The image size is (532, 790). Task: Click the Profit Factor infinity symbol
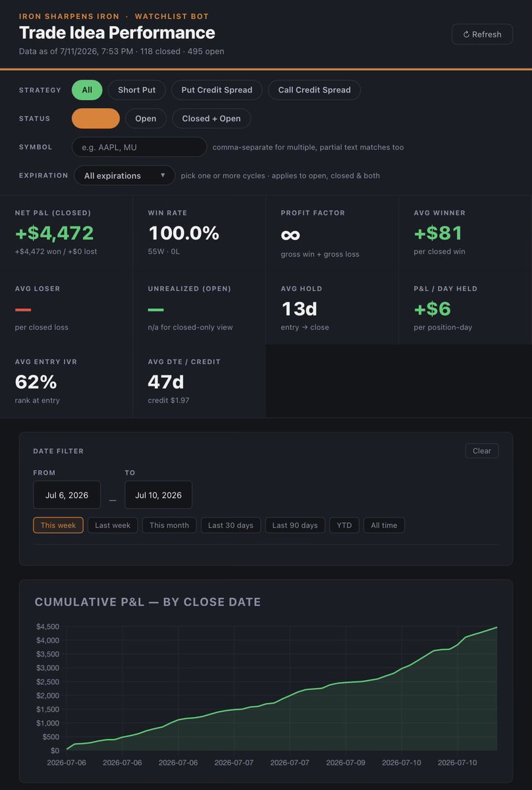(291, 234)
